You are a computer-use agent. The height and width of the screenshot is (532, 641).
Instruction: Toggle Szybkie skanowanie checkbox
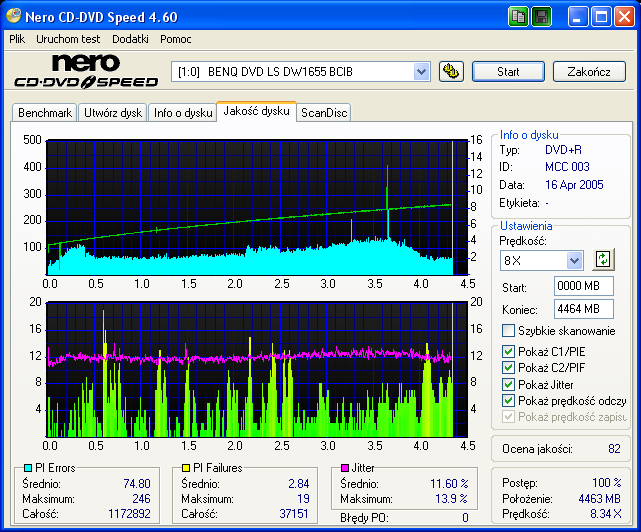click(508, 330)
